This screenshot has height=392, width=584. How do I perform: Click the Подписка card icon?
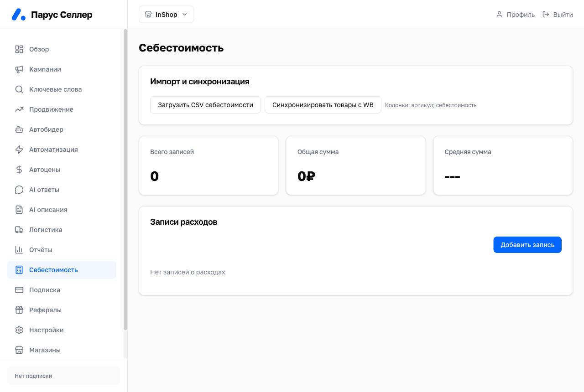19,290
